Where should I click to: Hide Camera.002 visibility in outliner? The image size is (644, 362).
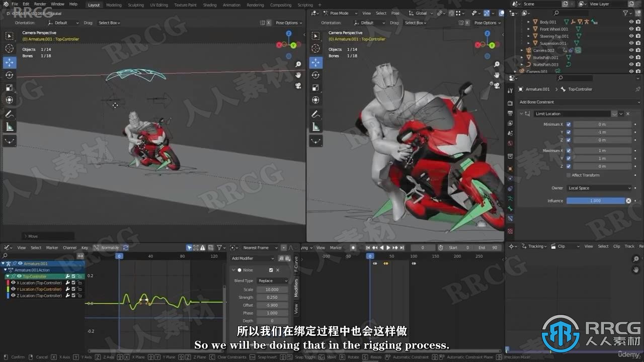[x=631, y=50]
